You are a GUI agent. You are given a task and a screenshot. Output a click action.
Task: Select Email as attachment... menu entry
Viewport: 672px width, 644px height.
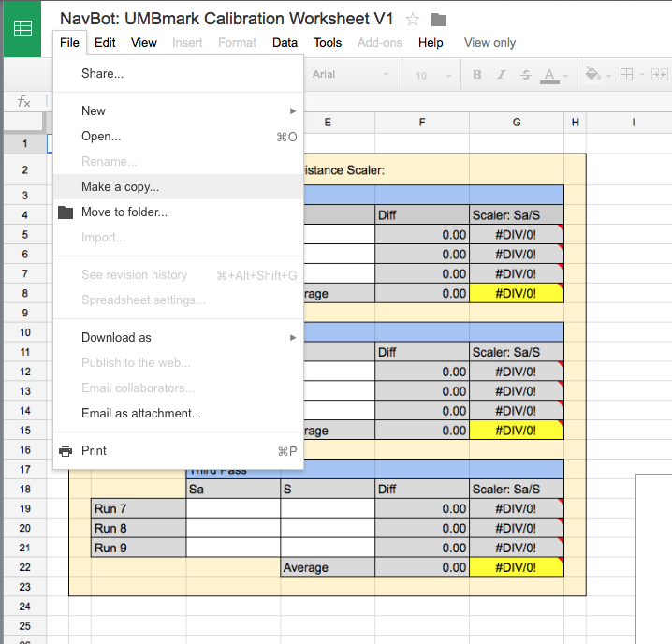click(x=141, y=413)
